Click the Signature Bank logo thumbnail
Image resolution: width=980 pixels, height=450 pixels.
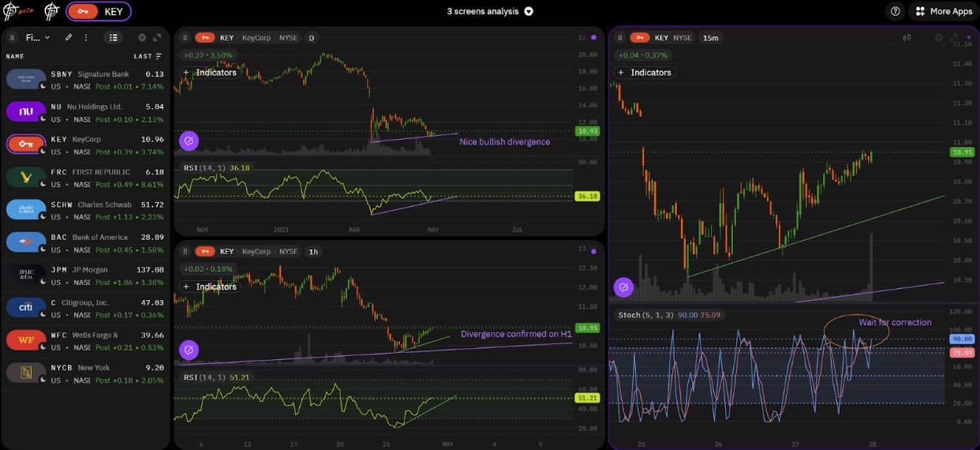26,79
